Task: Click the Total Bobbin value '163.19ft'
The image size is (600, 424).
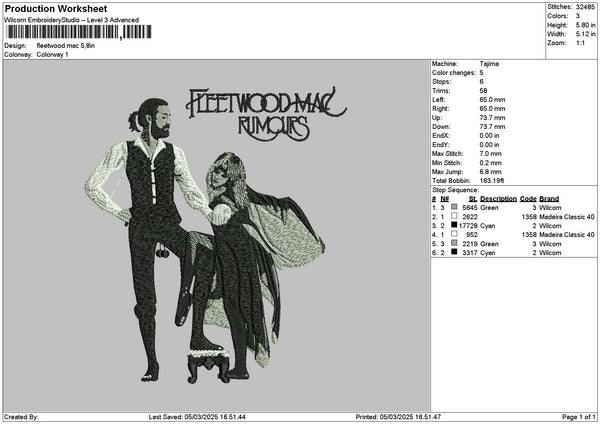Action: tap(492, 181)
